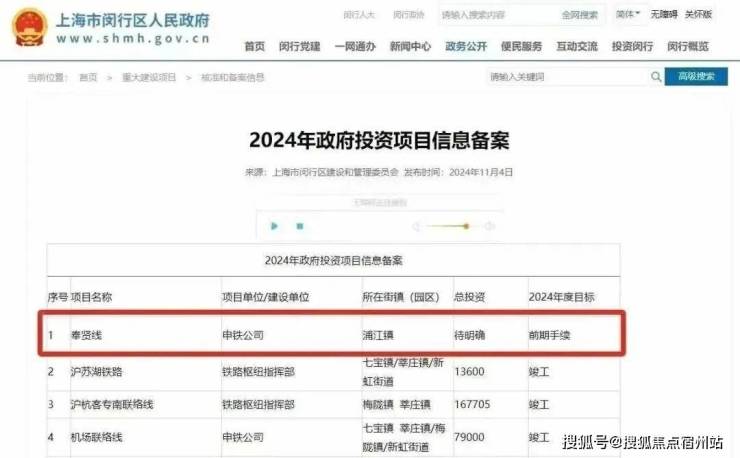Focus the top site search input
This screenshot has height=458, width=740.
[498, 15]
